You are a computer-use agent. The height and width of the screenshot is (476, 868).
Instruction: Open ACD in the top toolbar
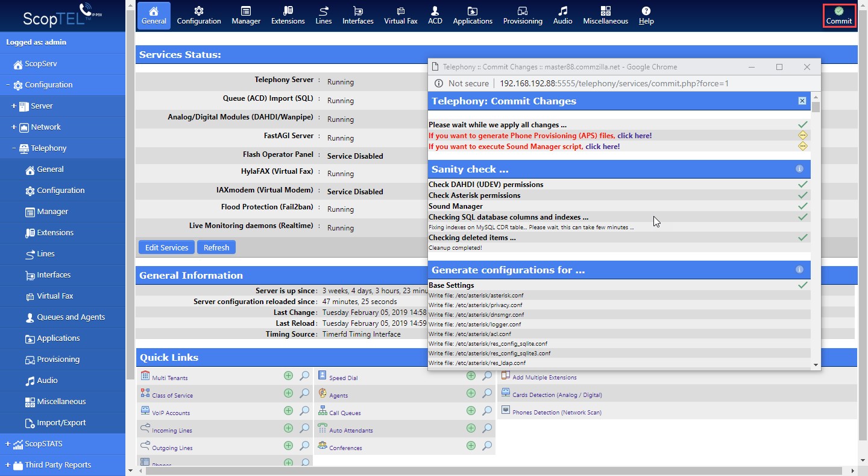click(435, 16)
